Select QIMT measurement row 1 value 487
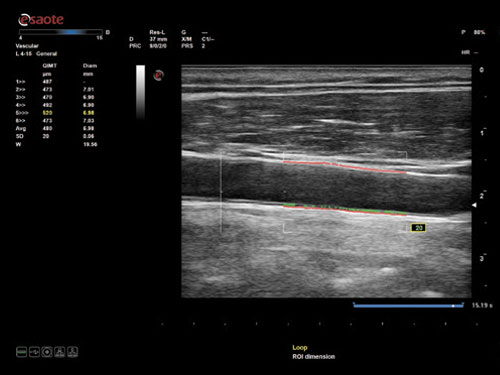This screenshot has width=500, height=375. (x=47, y=82)
